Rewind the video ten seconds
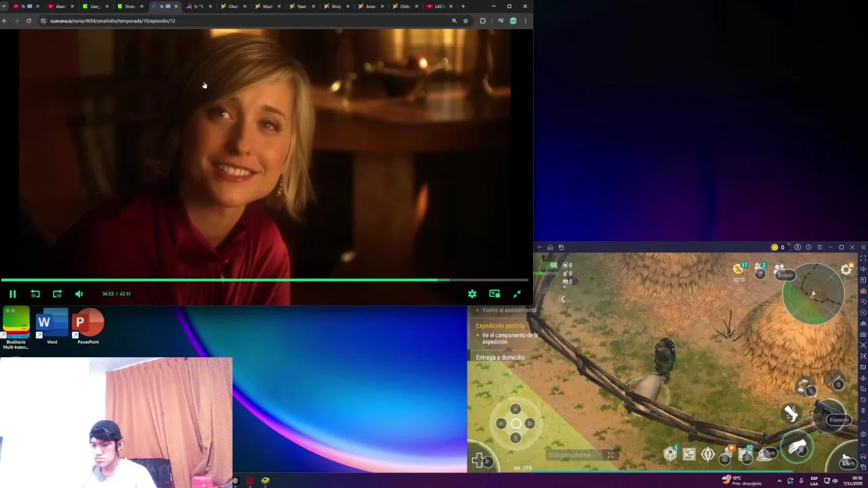This screenshot has height=488, width=868. [35, 293]
